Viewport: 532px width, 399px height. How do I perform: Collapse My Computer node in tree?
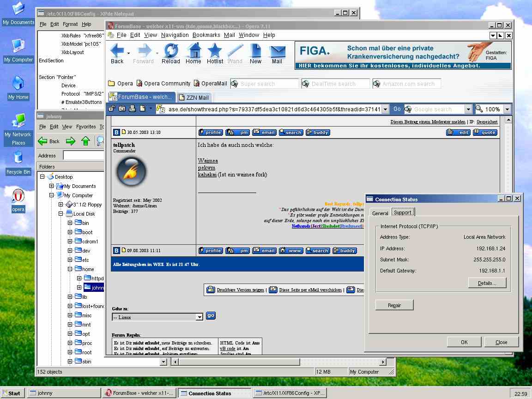tap(51, 195)
